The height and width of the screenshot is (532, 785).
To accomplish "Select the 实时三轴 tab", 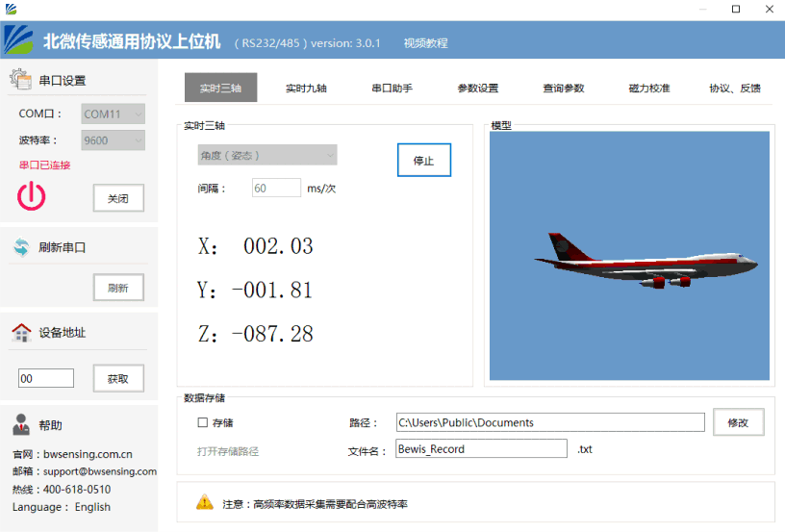I will [221, 88].
